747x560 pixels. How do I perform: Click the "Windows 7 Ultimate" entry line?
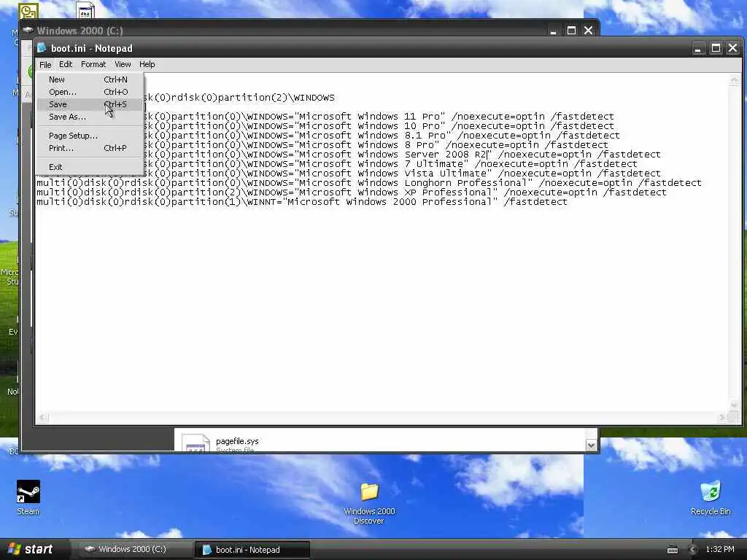point(391,164)
